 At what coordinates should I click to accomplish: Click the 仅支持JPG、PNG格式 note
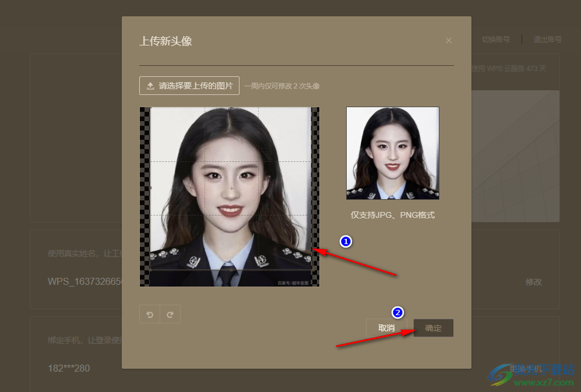click(x=392, y=215)
